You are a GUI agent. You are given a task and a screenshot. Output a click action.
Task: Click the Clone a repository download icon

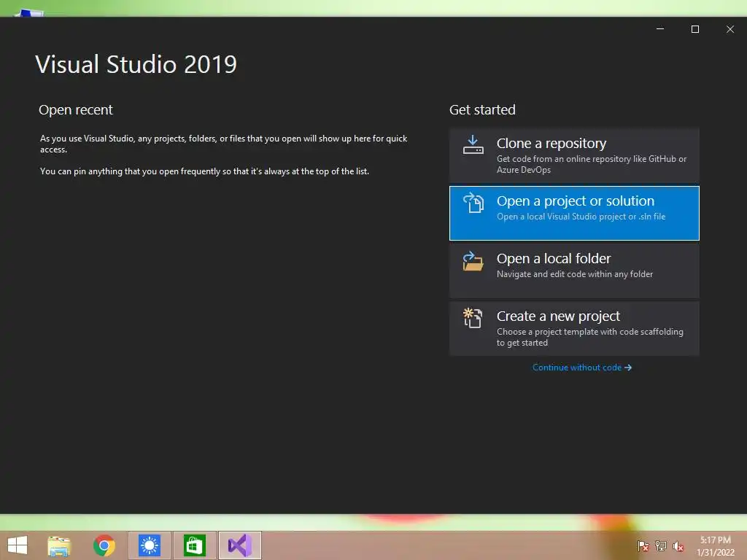point(473,145)
